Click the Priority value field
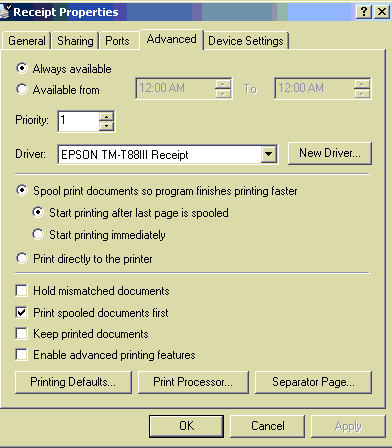Image resolution: width=392 pixels, height=448 pixels. tap(79, 121)
